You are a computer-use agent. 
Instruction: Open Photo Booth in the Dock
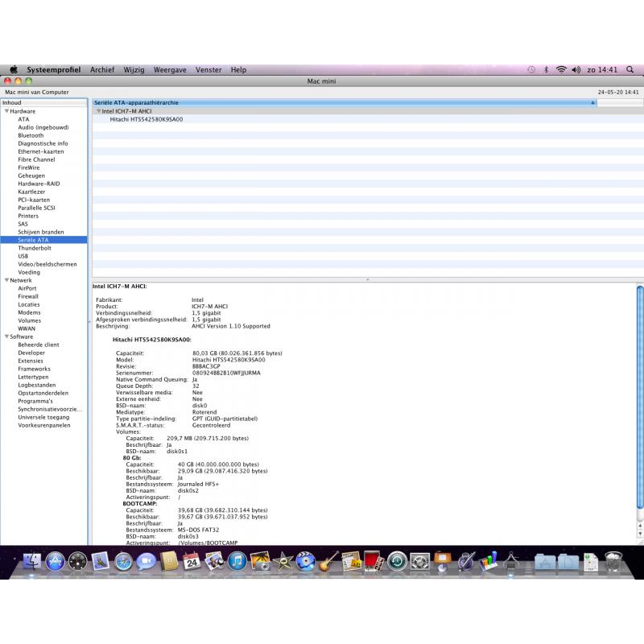[x=374, y=561]
